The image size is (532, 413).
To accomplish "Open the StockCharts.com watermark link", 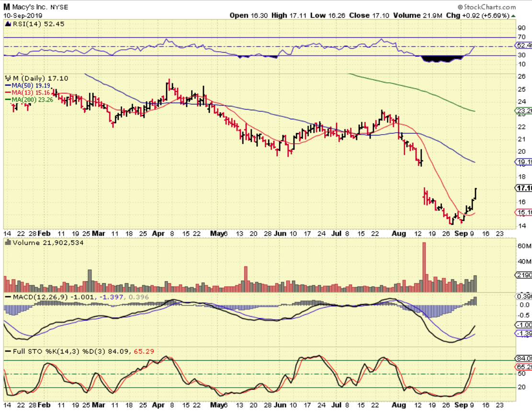I will point(489,7).
